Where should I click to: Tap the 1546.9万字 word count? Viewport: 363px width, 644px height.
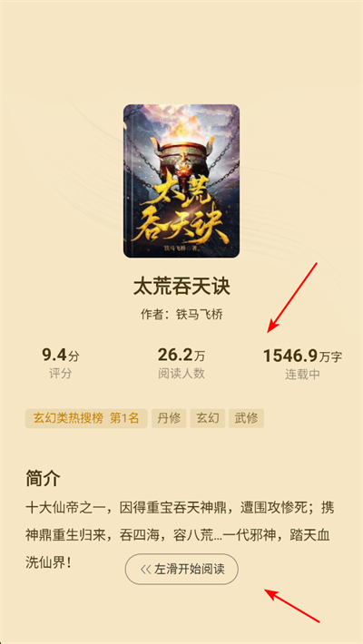click(x=302, y=356)
